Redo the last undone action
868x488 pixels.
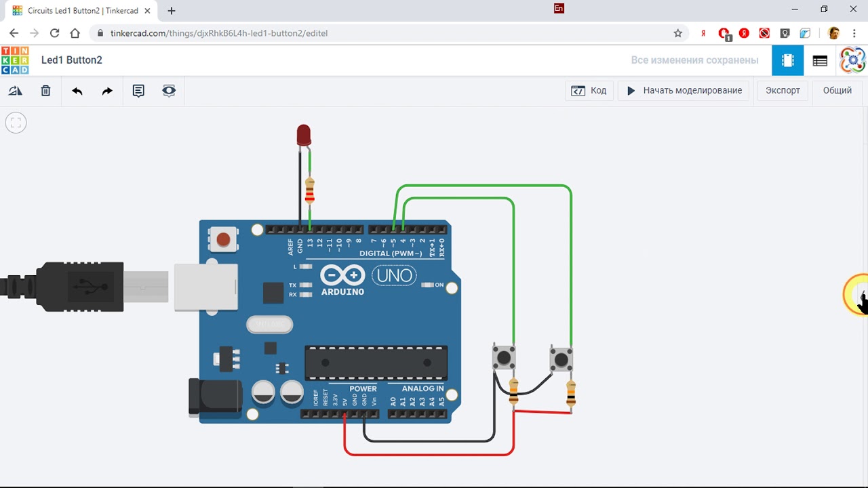pos(107,90)
